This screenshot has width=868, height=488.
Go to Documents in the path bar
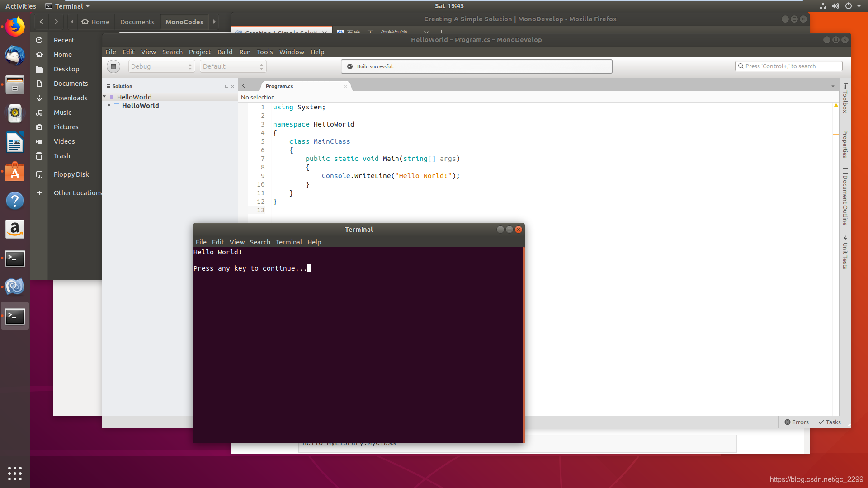[x=137, y=22]
